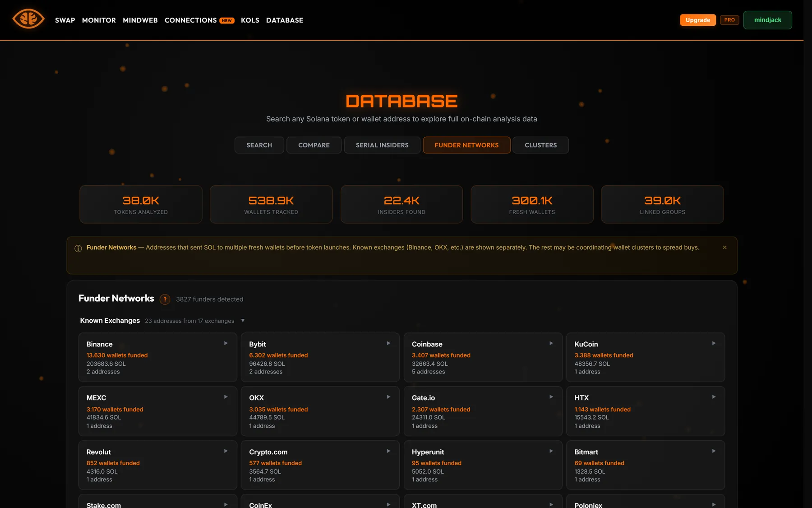Viewport: 812px width, 508px height.
Task: Click the 300.1K Fresh Wallets stat card
Action: [532, 204]
